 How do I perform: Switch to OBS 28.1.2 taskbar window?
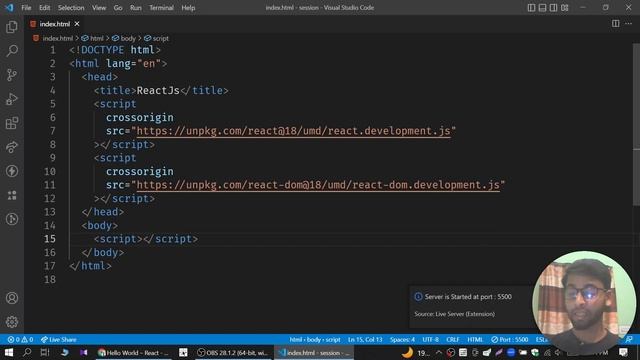click(x=233, y=352)
